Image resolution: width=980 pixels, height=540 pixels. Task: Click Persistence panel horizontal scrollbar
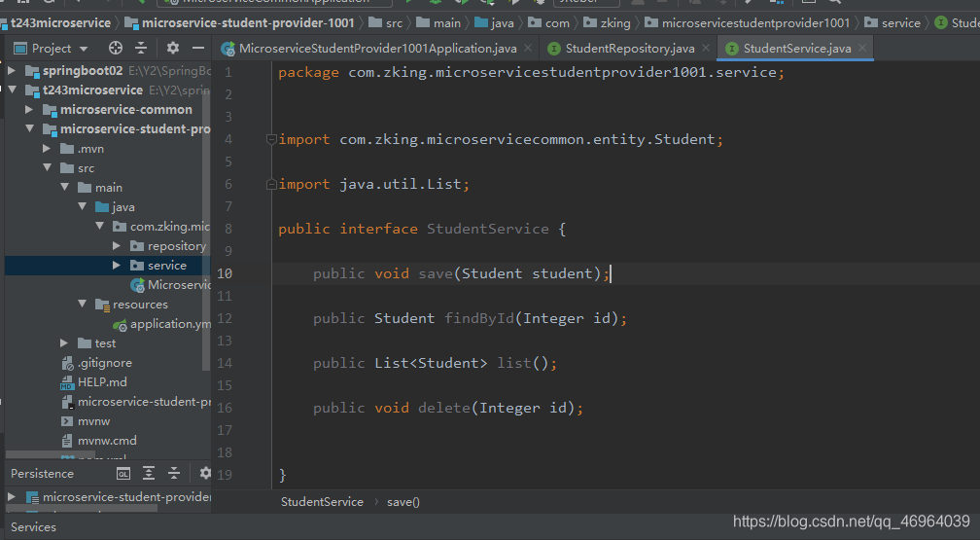[82, 509]
